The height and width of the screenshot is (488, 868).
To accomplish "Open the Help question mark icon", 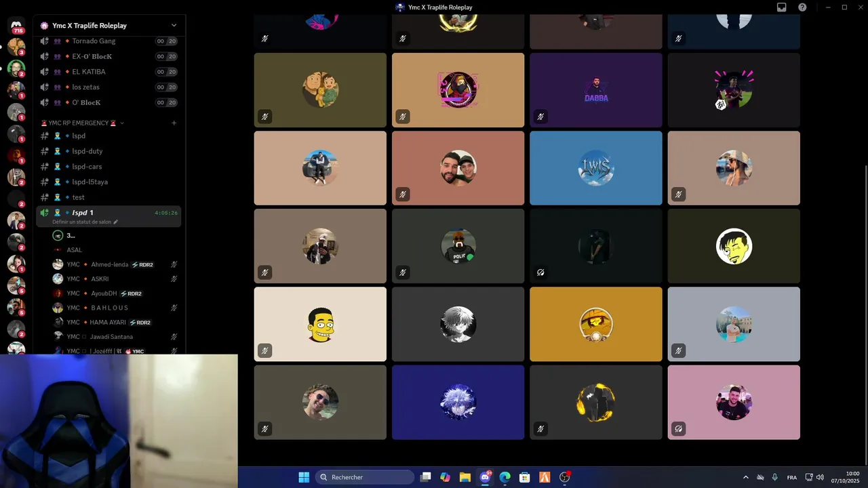I will [x=802, y=7].
